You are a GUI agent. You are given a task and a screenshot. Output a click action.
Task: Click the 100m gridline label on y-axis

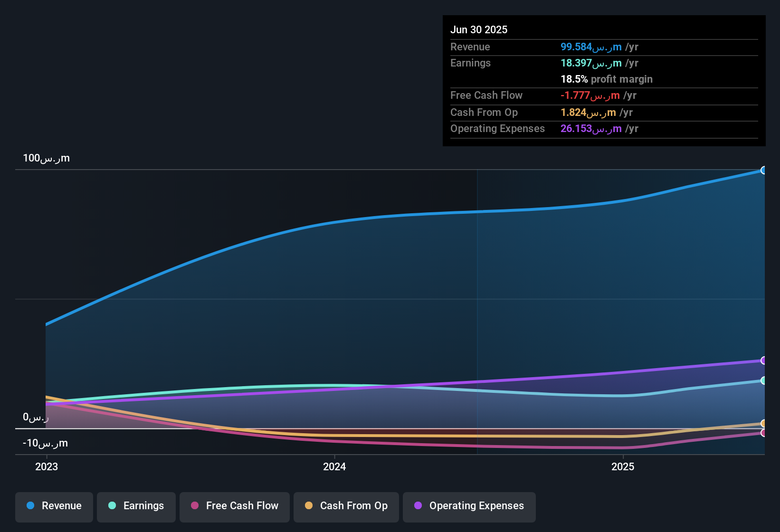(47, 158)
